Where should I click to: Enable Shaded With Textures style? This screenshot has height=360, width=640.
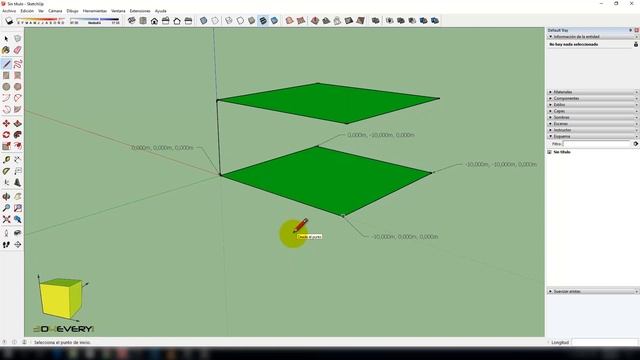pos(263,21)
